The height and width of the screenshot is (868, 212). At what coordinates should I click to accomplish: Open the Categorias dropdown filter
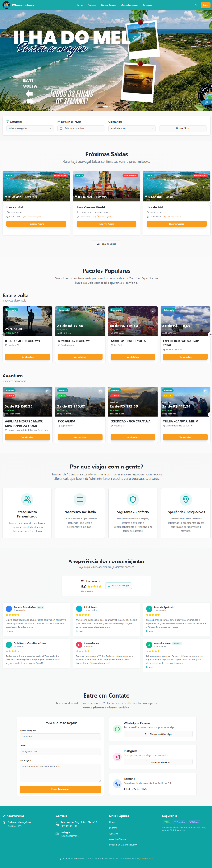coord(30,128)
